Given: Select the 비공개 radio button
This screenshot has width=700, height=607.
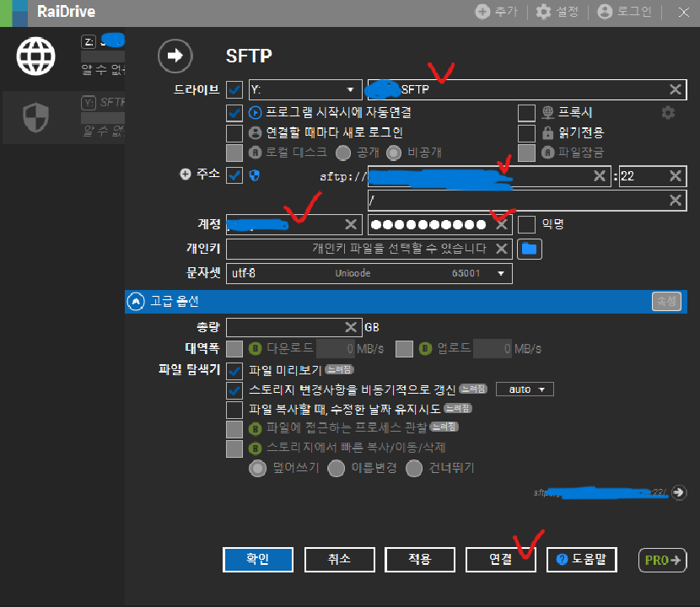Looking at the screenshot, I should pos(394,153).
